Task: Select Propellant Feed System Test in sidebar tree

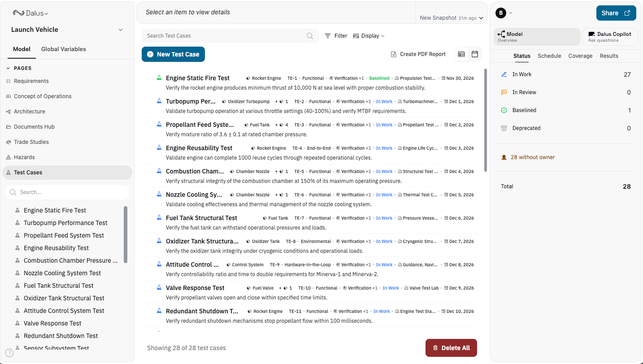Action: [64, 235]
